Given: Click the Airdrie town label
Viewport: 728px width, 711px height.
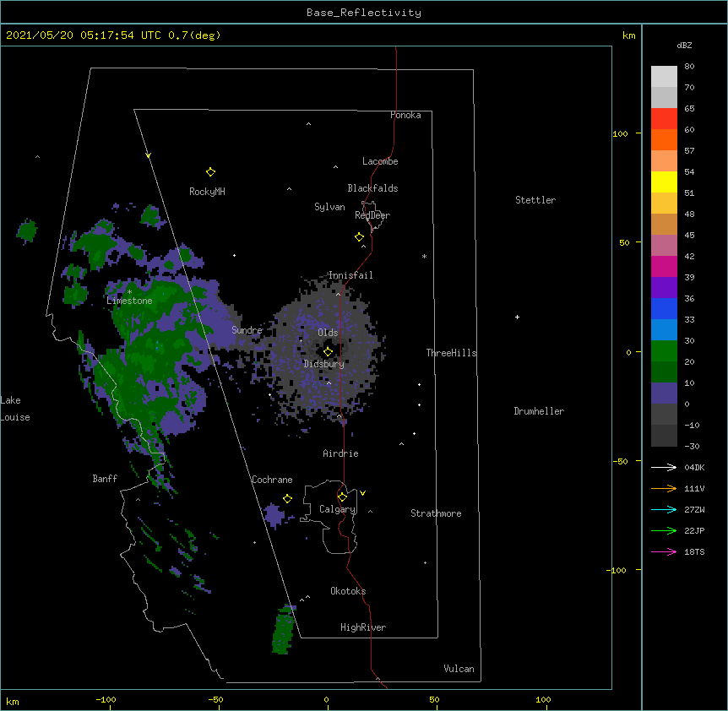Looking at the screenshot, I should coord(341,453).
